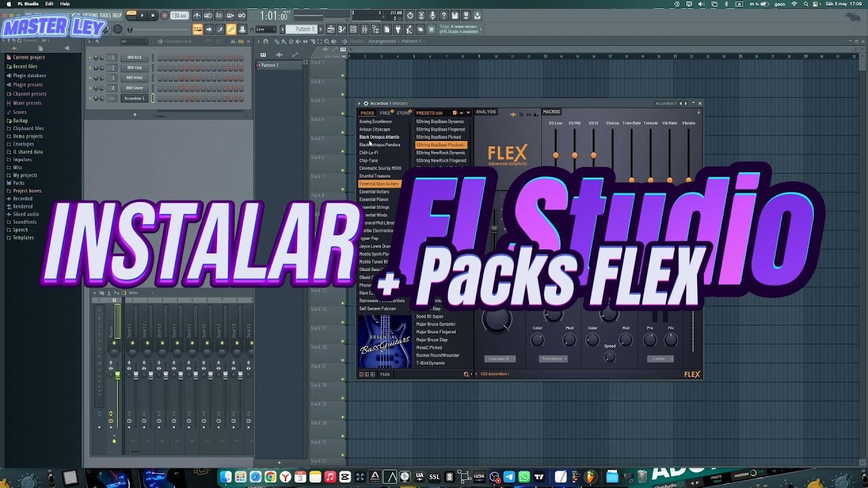Click the FLEX macros lock icon
This screenshot has height=488, width=868.
pos(698,112)
